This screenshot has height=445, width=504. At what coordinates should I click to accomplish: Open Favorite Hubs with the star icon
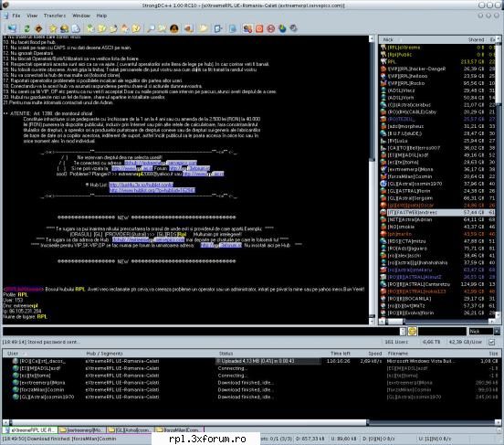click(x=53, y=28)
